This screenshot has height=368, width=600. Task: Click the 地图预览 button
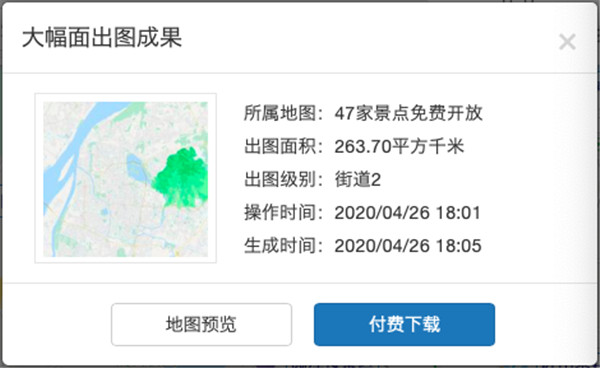pos(201,324)
